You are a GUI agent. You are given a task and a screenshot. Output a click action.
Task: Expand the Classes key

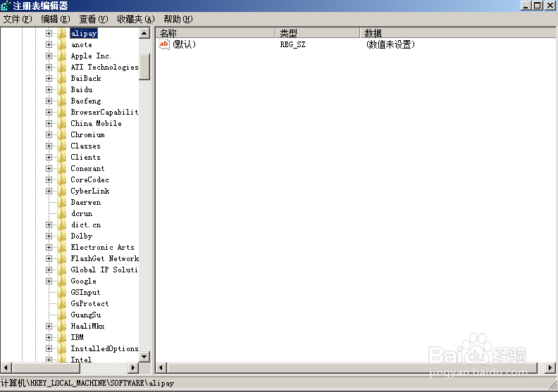pos(49,146)
